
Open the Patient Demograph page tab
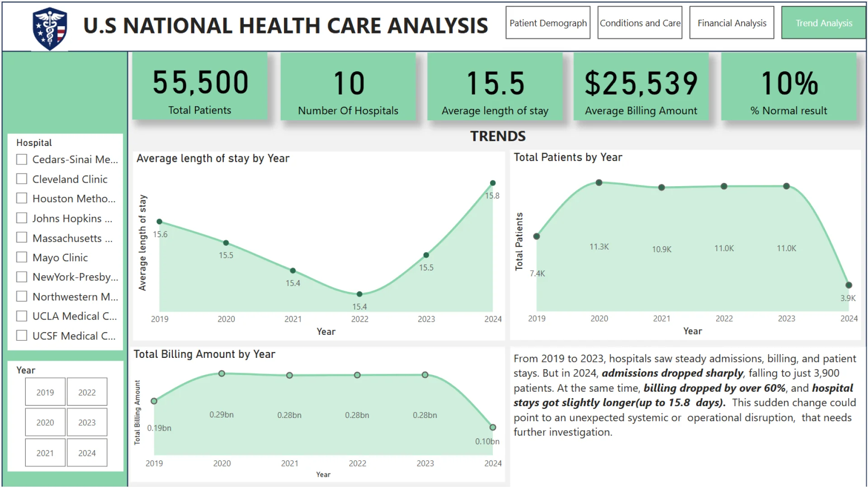(x=548, y=23)
